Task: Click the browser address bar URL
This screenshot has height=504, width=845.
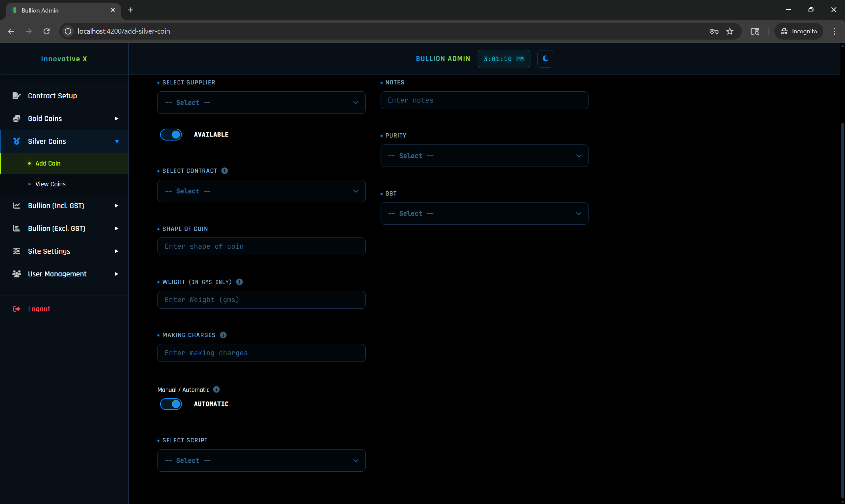Action: click(x=124, y=31)
